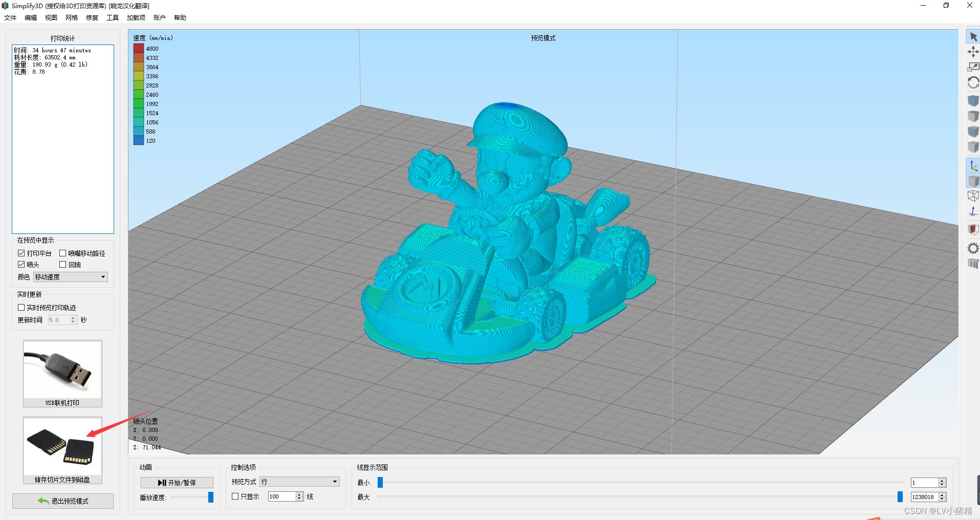
Task: Open the 编辑 (Edit) menu
Action: point(31,17)
